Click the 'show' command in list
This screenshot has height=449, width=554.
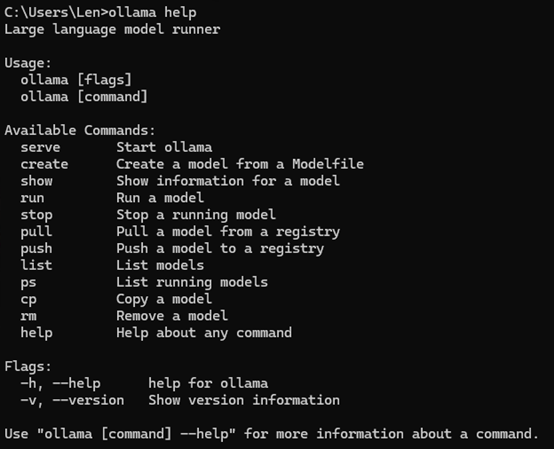click(36, 181)
